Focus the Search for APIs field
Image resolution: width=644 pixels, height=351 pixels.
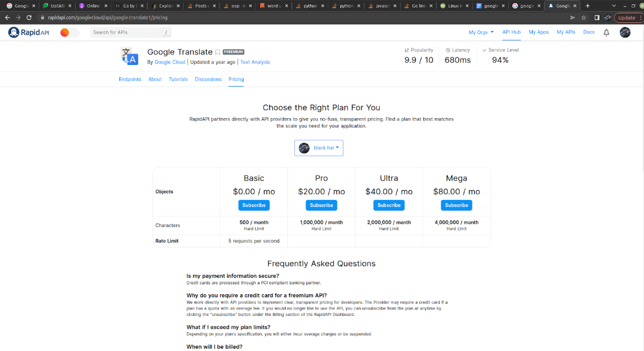(x=130, y=32)
